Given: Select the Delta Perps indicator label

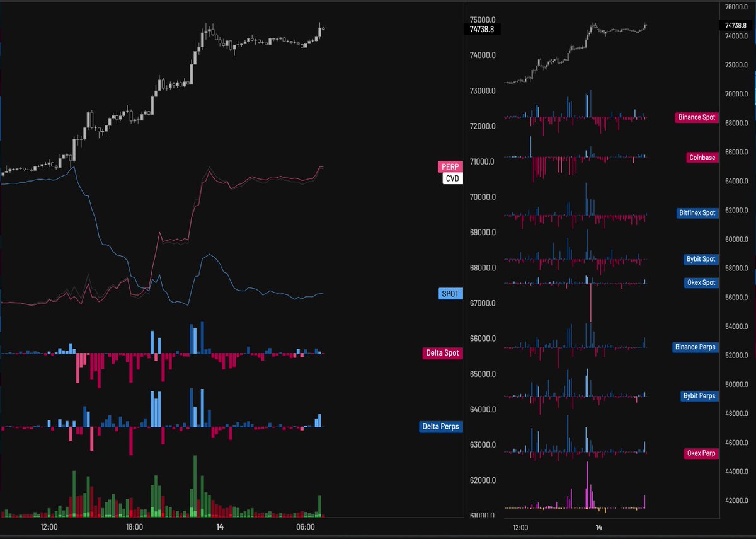Looking at the screenshot, I should 441,427.
